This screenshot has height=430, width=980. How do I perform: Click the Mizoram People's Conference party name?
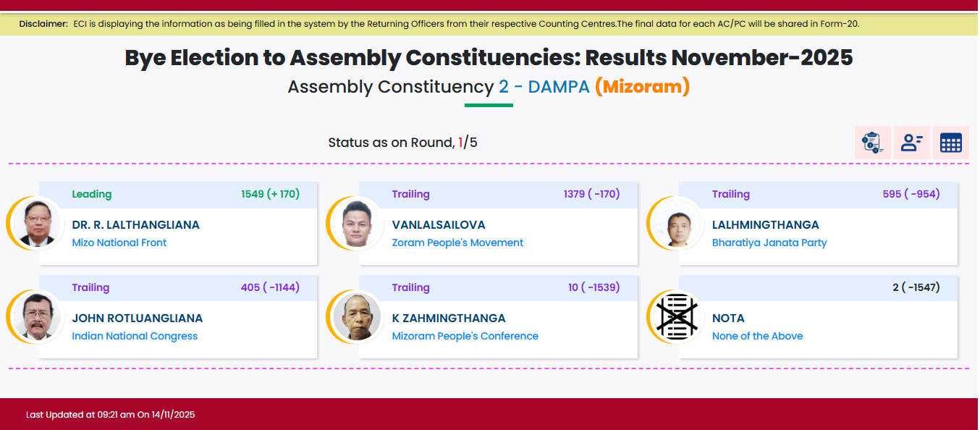click(x=465, y=337)
